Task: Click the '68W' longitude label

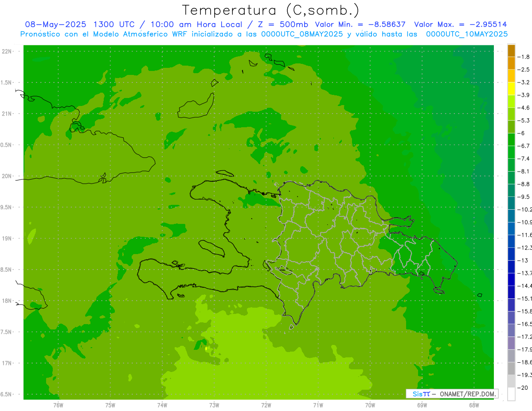Action: 473,405
